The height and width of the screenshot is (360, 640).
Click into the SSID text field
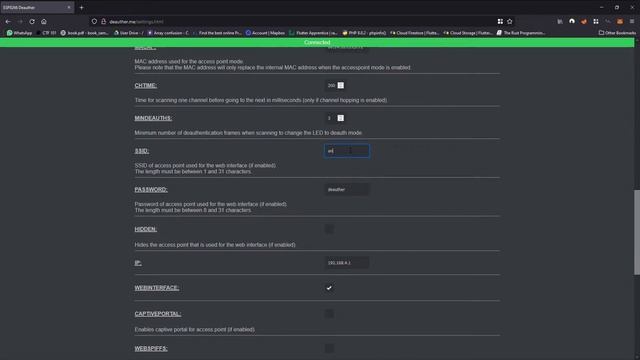(x=347, y=151)
